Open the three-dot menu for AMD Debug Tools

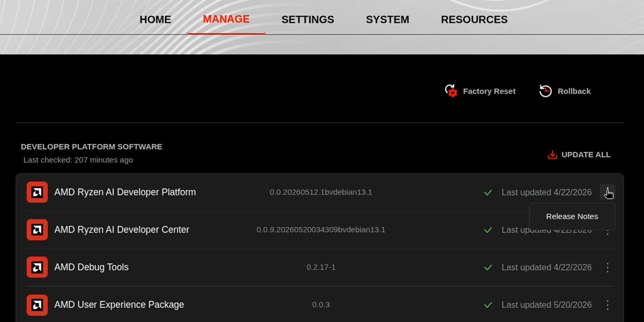click(607, 267)
